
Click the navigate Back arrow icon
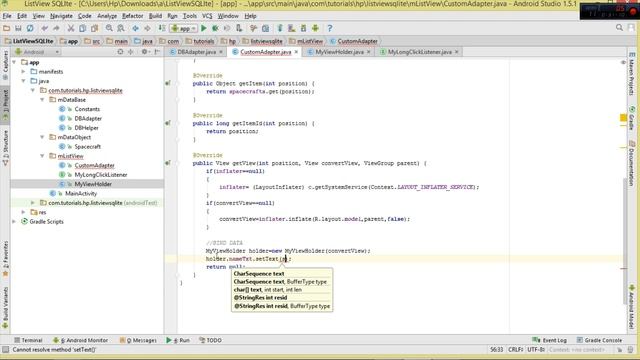(x=136, y=28)
